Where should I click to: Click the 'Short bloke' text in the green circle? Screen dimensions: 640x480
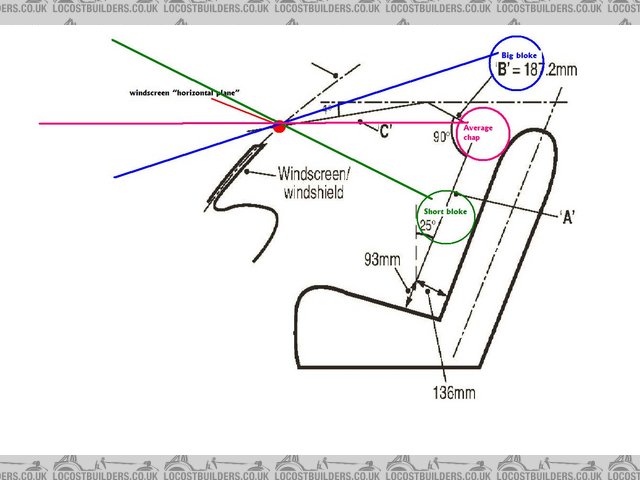442,213
